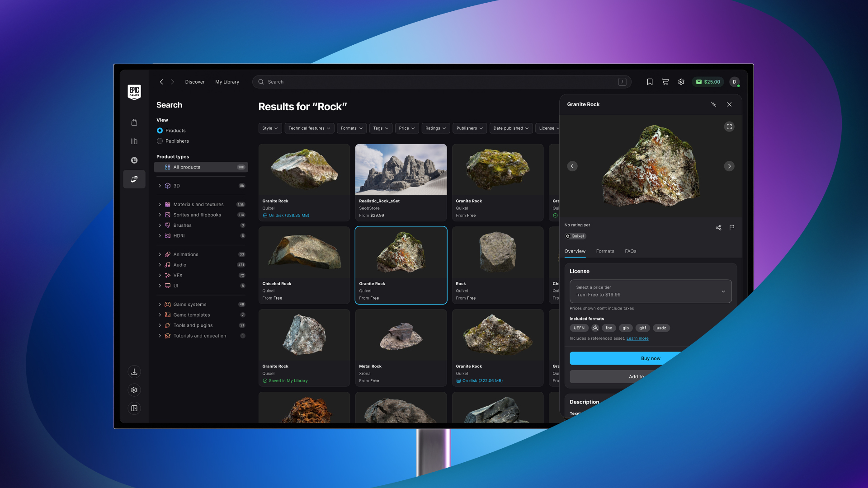Follow the Learn more link
Image resolution: width=868 pixels, height=488 pixels.
(x=637, y=338)
